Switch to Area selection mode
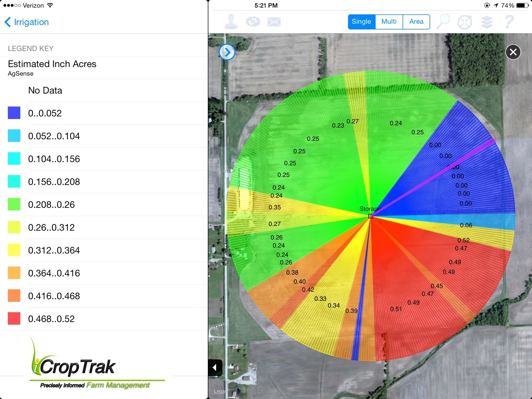The width and height of the screenshot is (532, 399). pos(416,22)
